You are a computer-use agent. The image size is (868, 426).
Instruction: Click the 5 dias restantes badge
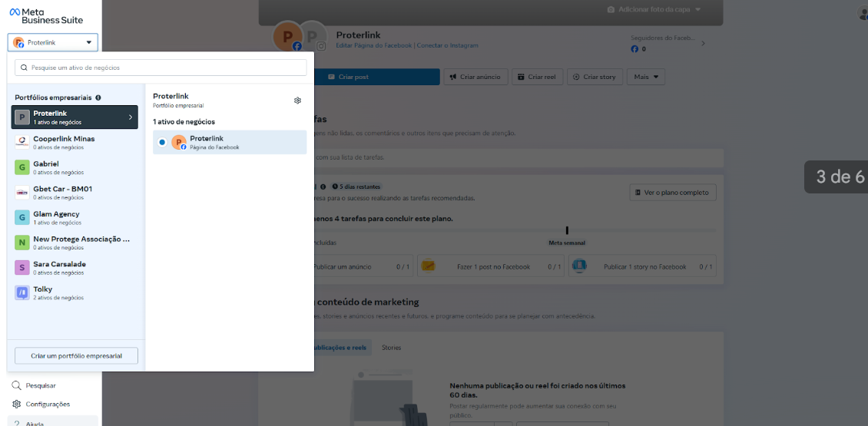(357, 187)
